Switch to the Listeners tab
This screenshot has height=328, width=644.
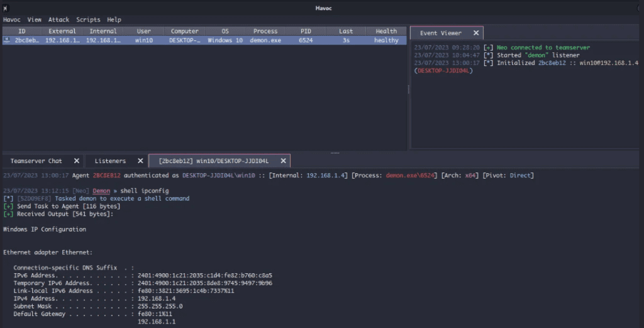110,161
